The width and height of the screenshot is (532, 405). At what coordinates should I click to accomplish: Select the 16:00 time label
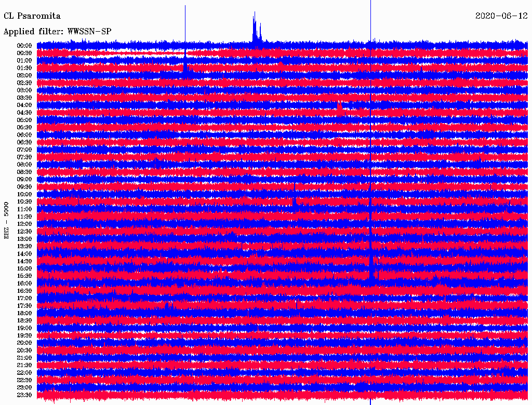[24, 283]
